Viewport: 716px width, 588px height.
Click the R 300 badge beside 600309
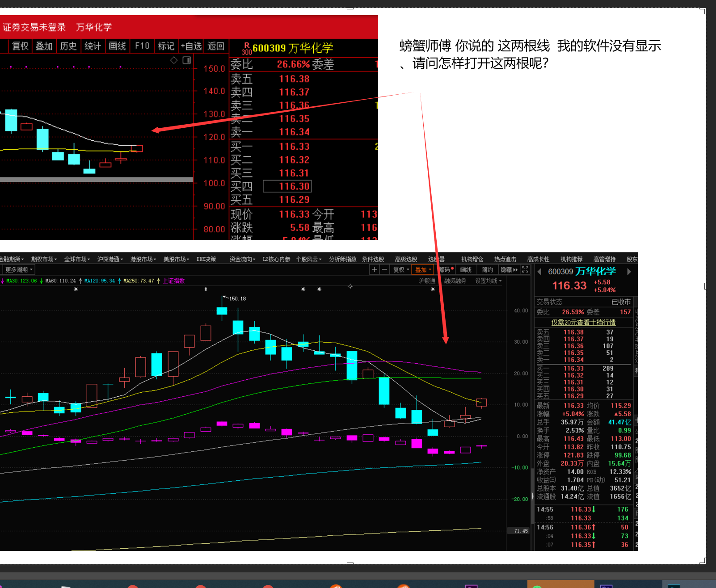coord(247,49)
